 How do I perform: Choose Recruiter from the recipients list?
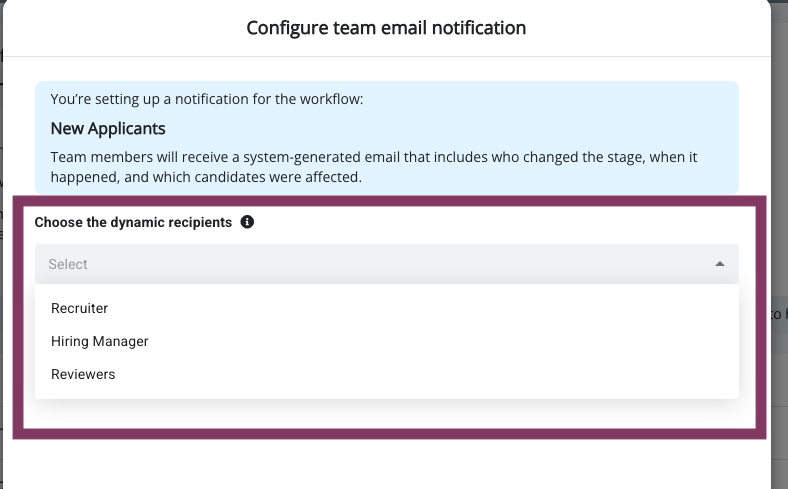coord(79,308)
